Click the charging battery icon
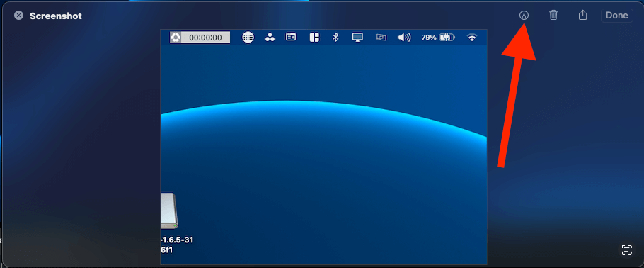The height and width of the screenshot is (268, 644). coord(447,38)
